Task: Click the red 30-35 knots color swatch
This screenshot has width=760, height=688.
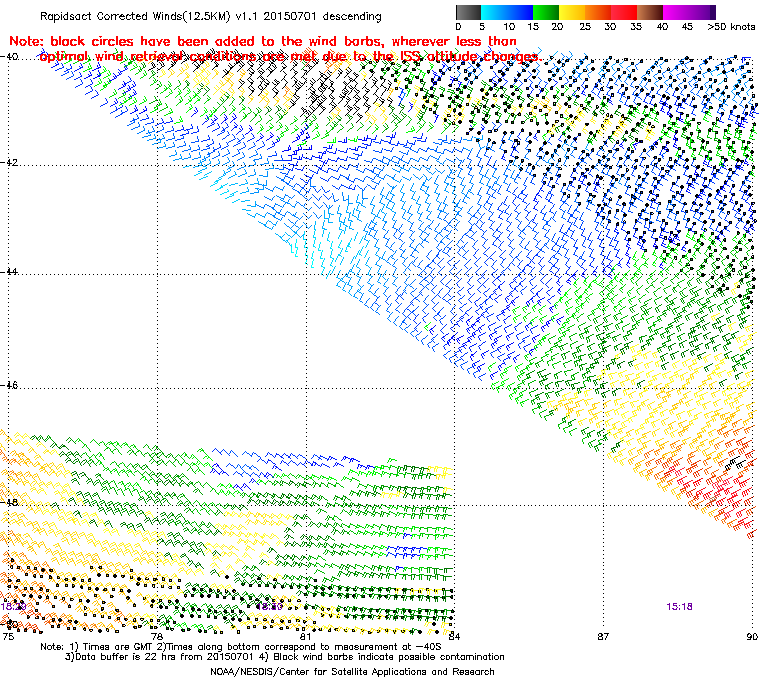Action: click(x=624, y=12)
